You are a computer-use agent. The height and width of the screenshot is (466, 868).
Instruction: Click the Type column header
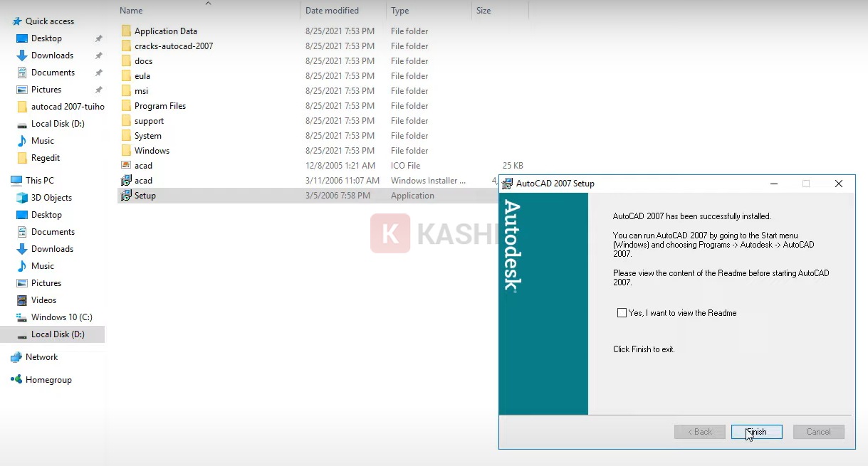[400, 11]
